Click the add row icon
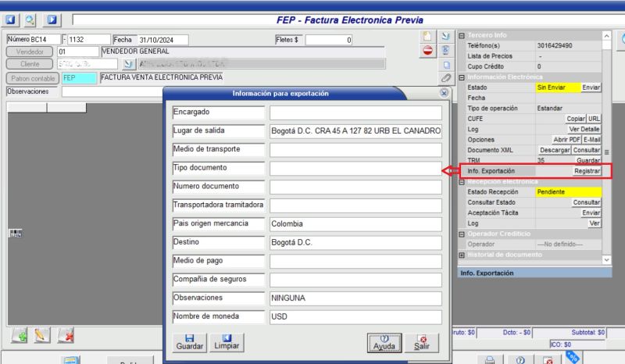This screenshot has width=625, height=364. click(21, 335)
